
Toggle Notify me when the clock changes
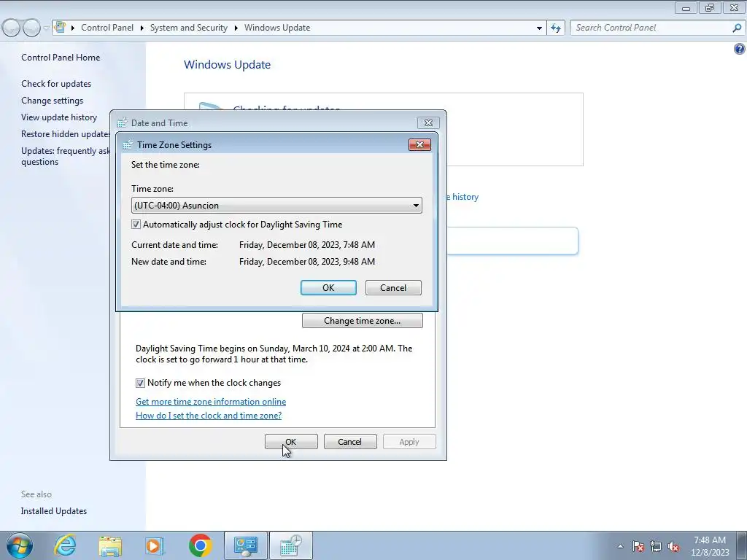pos(140,383)
